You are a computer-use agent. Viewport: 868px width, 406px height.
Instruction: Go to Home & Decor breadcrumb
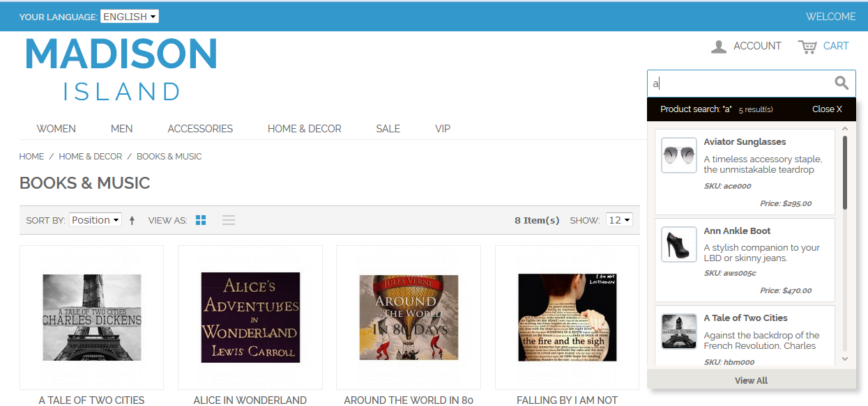91,157
